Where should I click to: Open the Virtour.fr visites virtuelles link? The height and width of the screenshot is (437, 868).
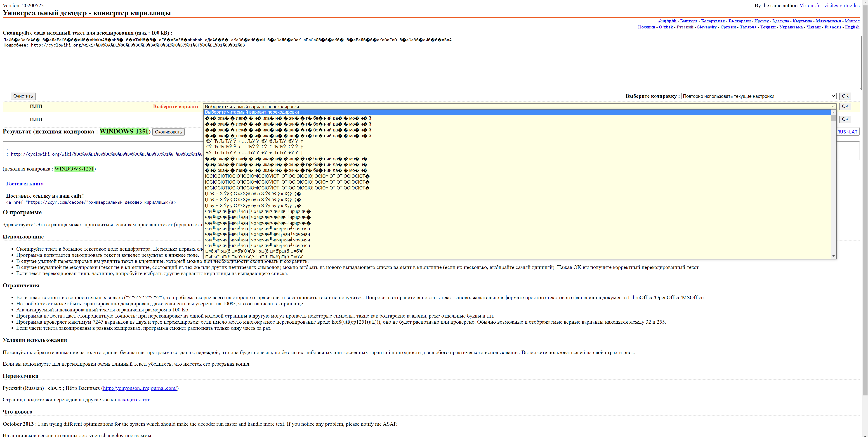[x=829, y=5]
